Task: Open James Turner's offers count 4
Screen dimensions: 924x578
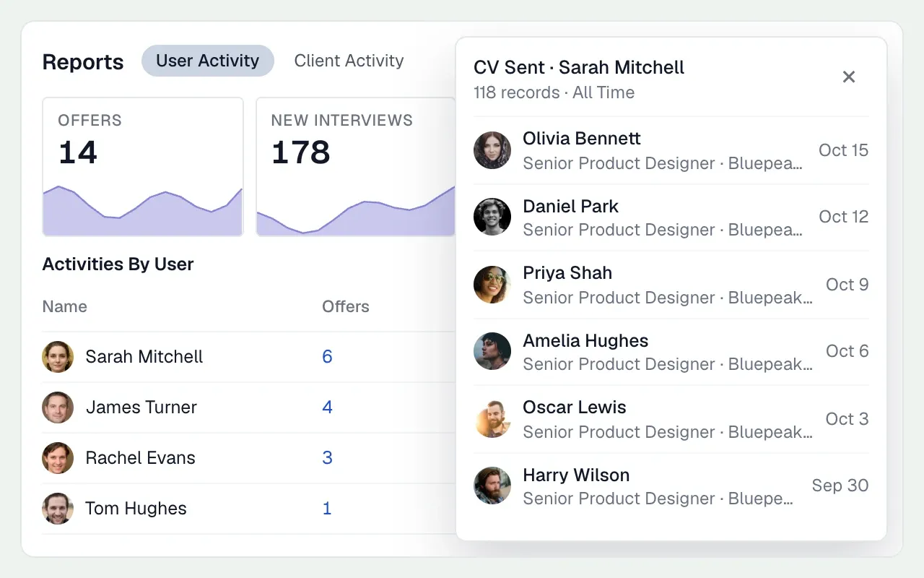Action: 327,407
